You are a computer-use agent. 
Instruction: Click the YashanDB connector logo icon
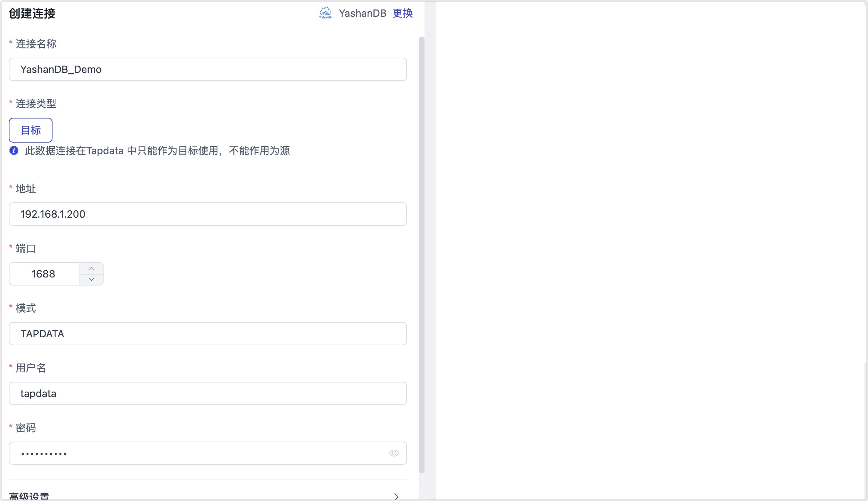tap(325, 13)
